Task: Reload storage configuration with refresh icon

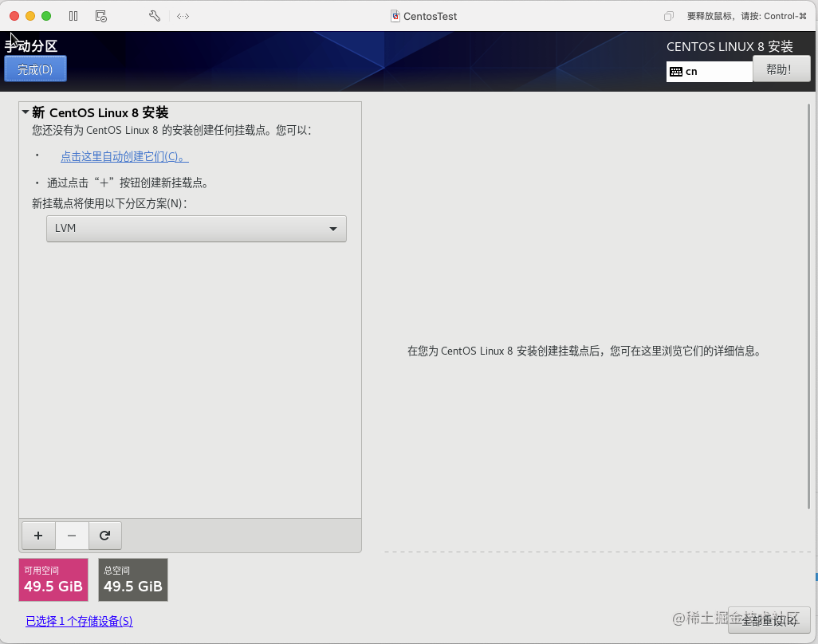Action: (x=105, y=536)
